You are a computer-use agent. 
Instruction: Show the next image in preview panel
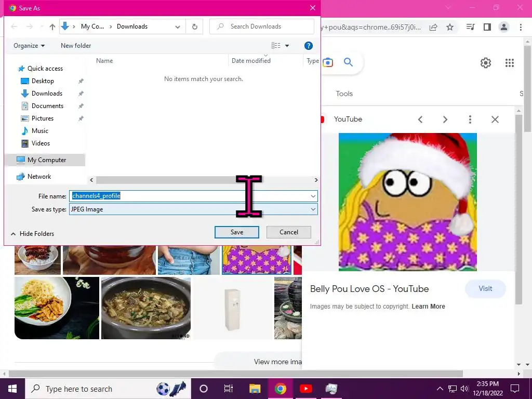point(445,119)
